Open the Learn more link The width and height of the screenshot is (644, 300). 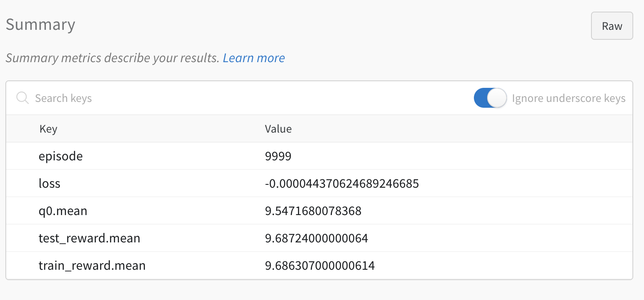pos(254,58)
